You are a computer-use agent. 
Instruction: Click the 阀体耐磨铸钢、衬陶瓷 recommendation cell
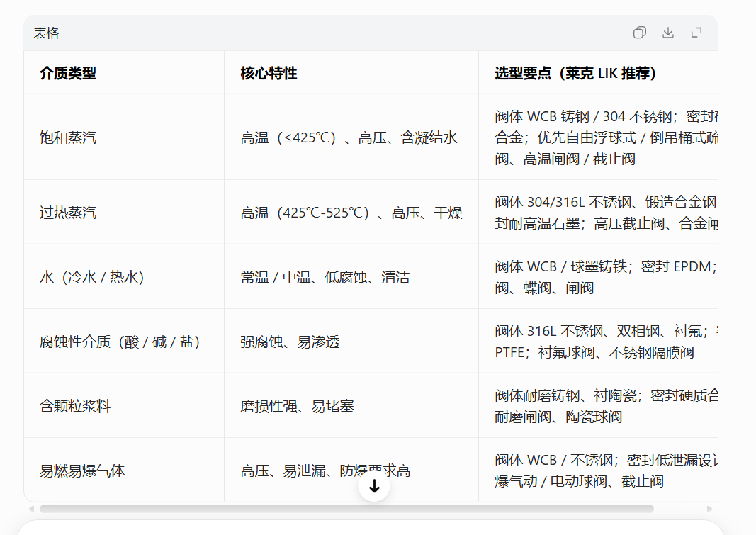coord(598,406)
